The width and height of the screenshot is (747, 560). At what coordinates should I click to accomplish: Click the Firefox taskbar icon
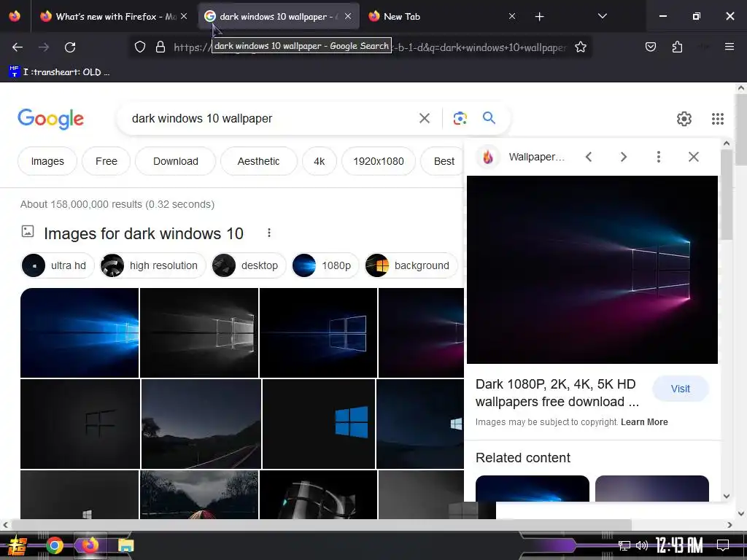pyautogui.click(x=90, y=545)
